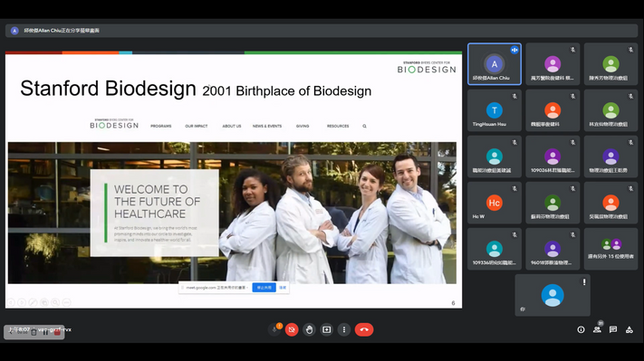
Task: Open the in-call chat panel
Action: (x=613, y=330)
